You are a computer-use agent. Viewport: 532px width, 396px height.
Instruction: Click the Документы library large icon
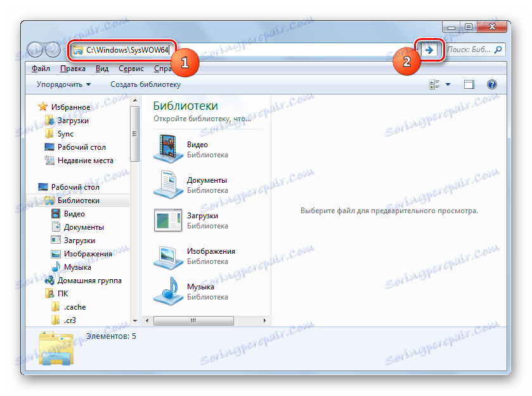(x=168, y=185)
